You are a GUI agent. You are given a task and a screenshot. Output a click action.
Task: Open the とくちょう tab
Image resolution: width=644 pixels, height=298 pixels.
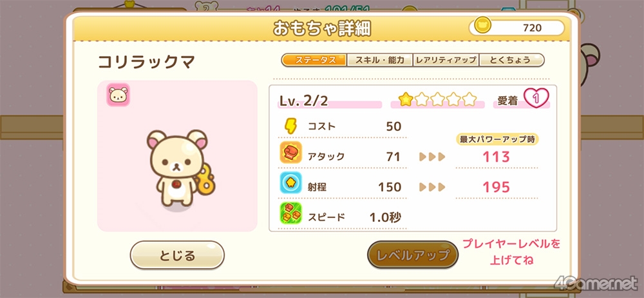coord(512,60)
